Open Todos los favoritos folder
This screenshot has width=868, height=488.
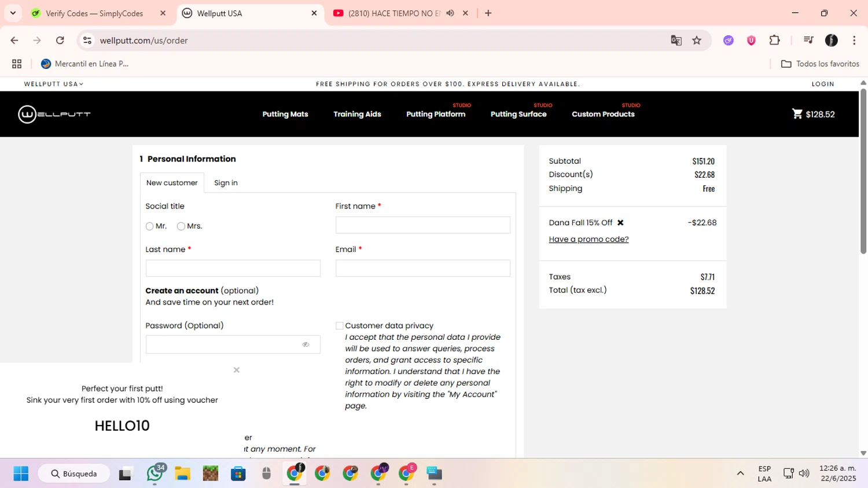[x=820, y=64]
